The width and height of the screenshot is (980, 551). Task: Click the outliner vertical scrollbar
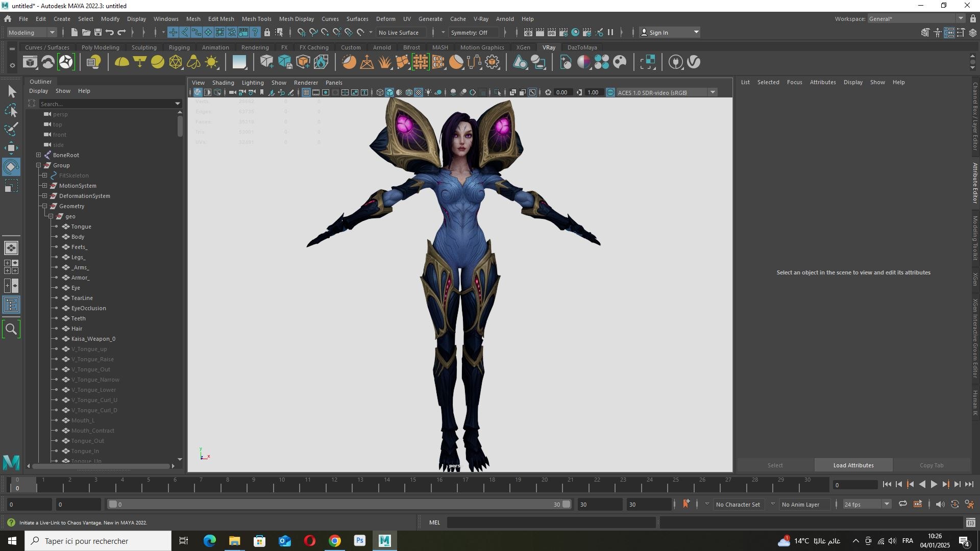tap(180, 126)
